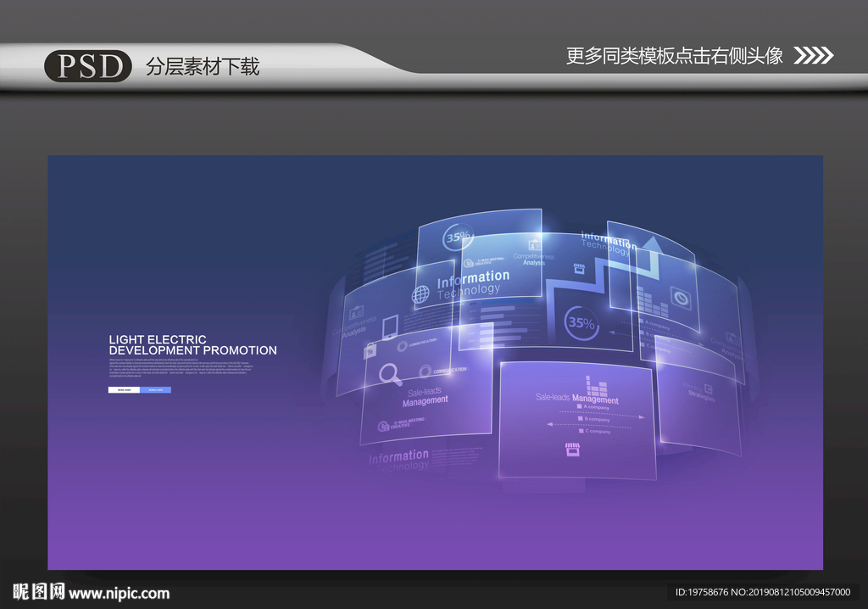Click the left-pointing dotted arrow under B company

coord(588,426)
